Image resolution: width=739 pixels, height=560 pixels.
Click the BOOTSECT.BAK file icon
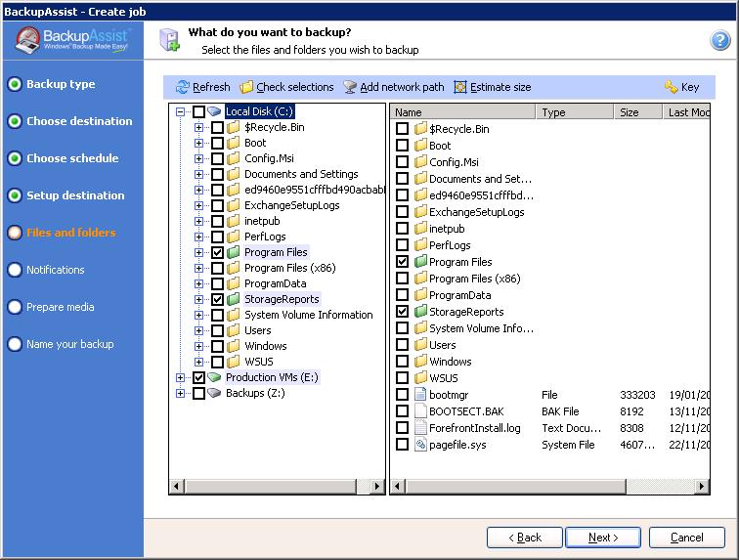pos(420,411)
